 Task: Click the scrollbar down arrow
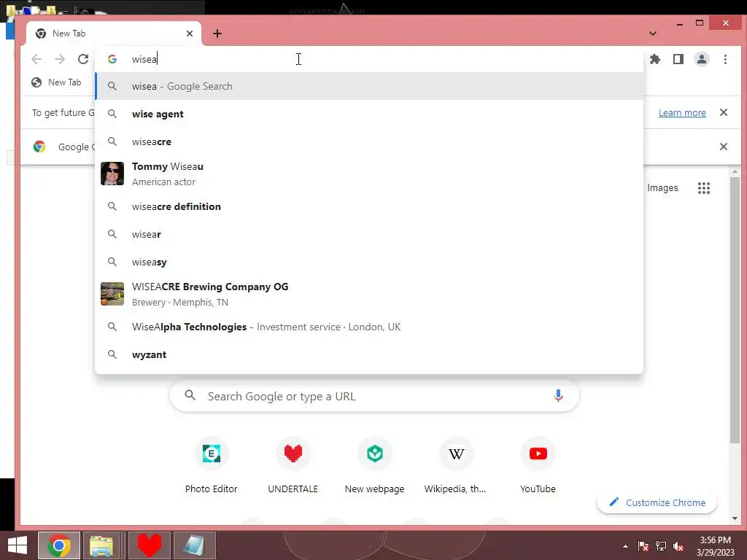735,518
